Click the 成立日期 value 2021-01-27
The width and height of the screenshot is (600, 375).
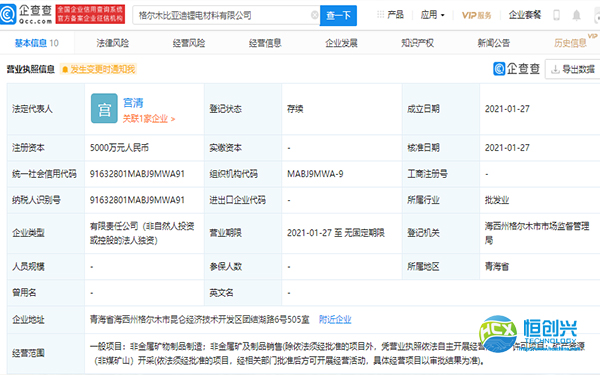[x=507, y=109]
